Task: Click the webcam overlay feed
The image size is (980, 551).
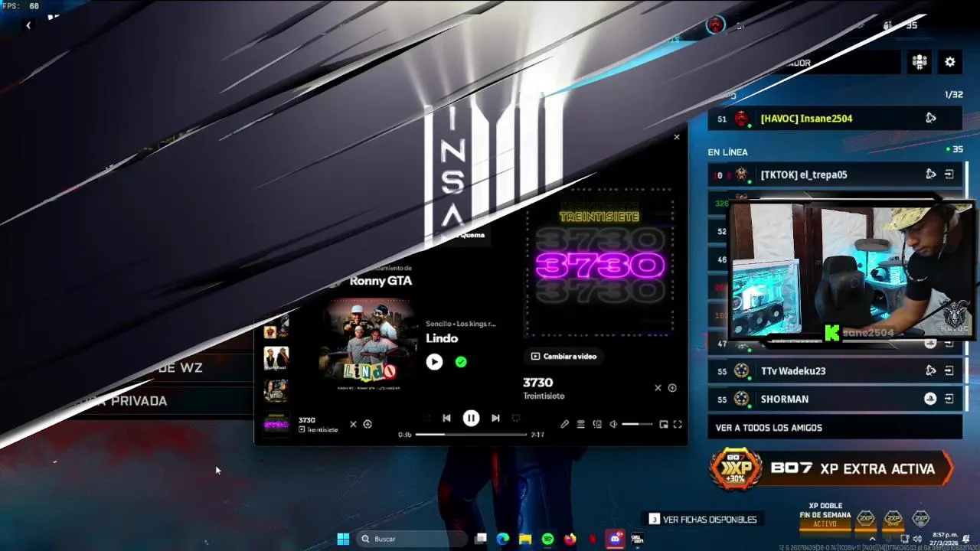Action: point(851,270)
